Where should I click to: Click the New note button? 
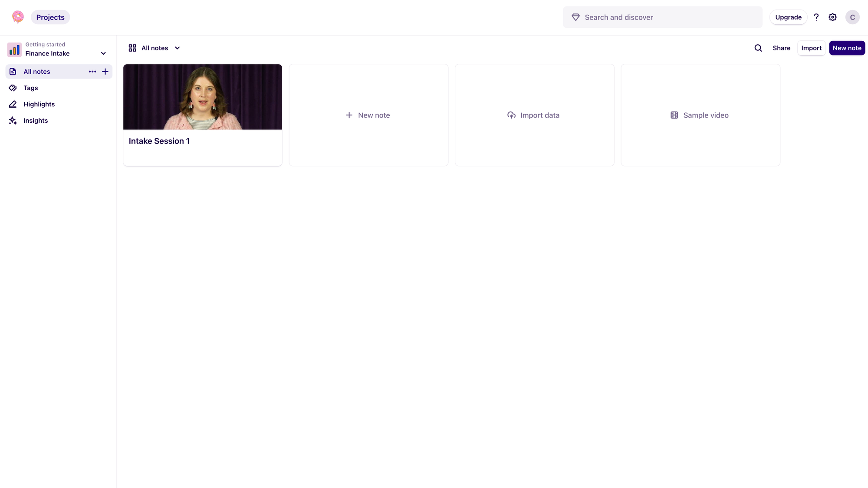pyautogui.click(x=847, y=48)
